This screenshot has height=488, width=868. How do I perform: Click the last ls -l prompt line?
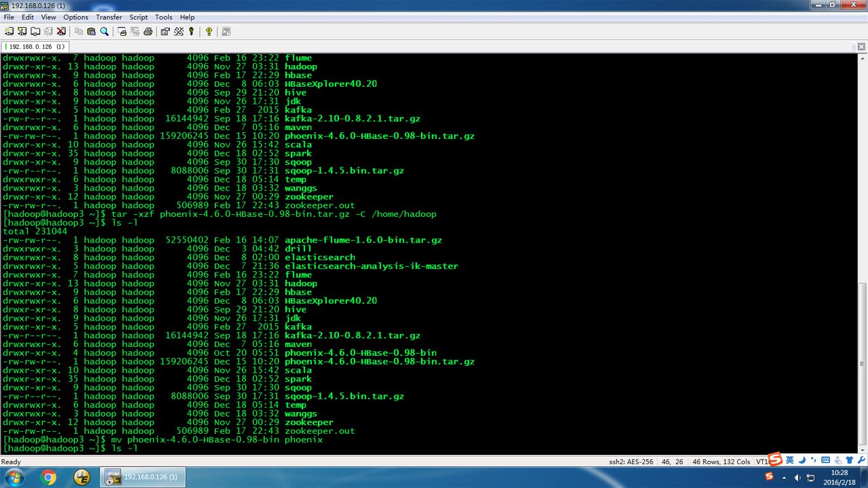point(71,449)
